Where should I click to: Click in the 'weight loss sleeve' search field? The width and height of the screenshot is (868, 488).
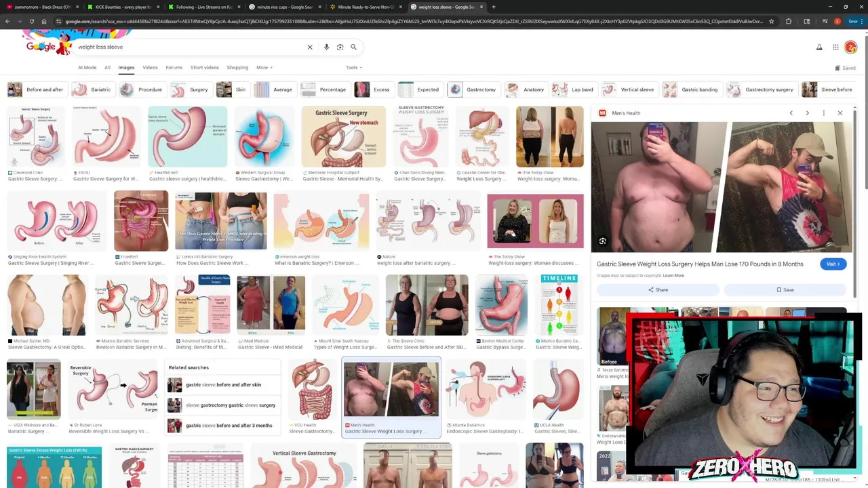(x=190, y=47)
